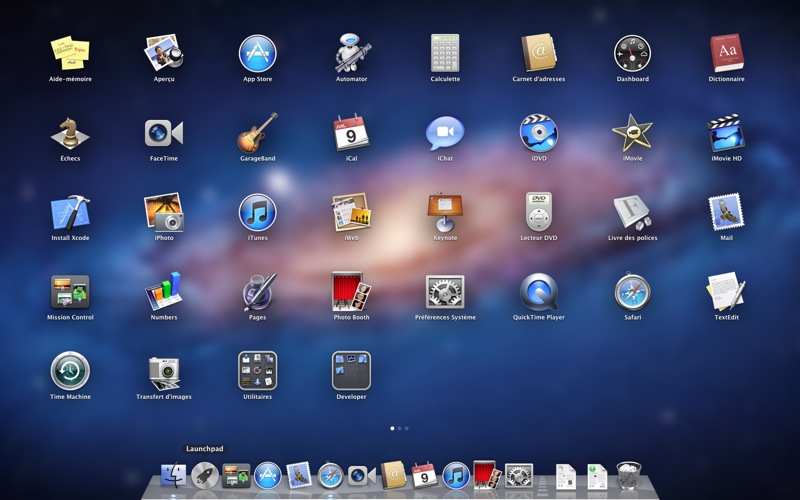Screen dimensions: 800x500
Task: Open the iMovie HD app
Action: tap(727, 133)
